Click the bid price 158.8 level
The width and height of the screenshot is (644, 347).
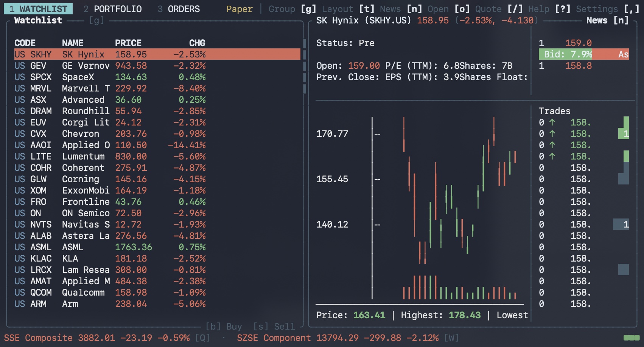point(579,65)
